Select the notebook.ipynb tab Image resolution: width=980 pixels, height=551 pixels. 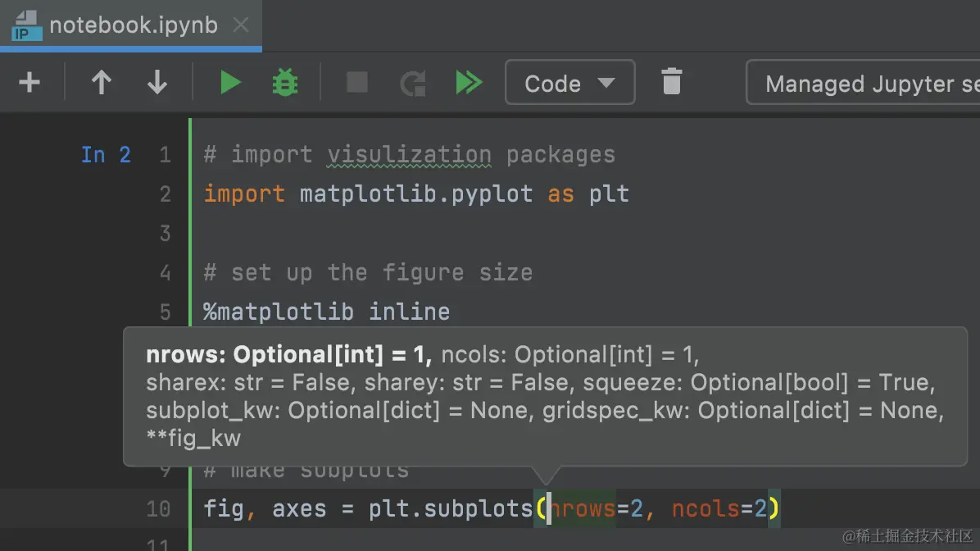[133, 25]
